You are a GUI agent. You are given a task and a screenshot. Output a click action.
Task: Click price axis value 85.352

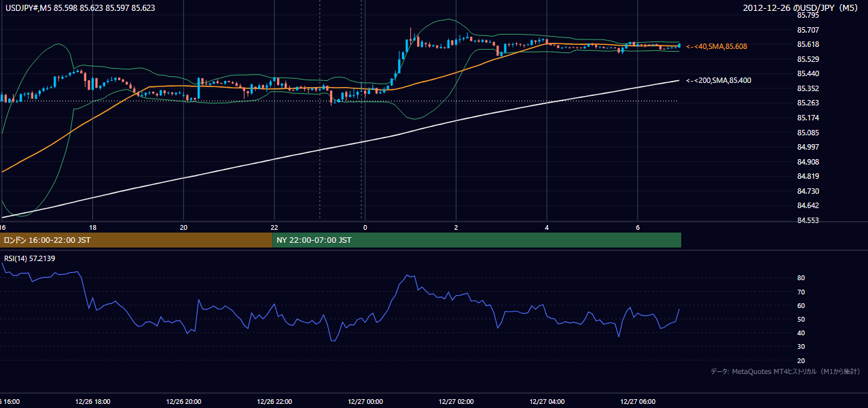click(x=808, y=88)
